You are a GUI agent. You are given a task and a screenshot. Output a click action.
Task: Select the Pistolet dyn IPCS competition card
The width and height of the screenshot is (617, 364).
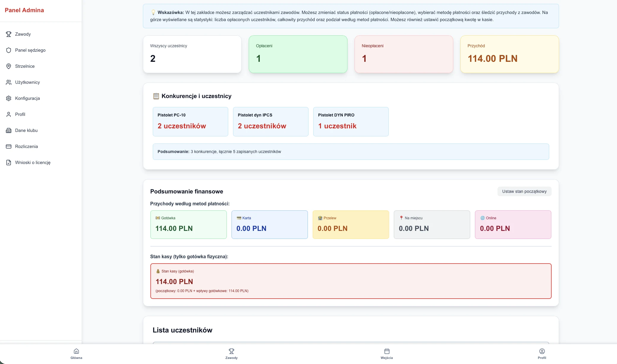tap(270, 122)
